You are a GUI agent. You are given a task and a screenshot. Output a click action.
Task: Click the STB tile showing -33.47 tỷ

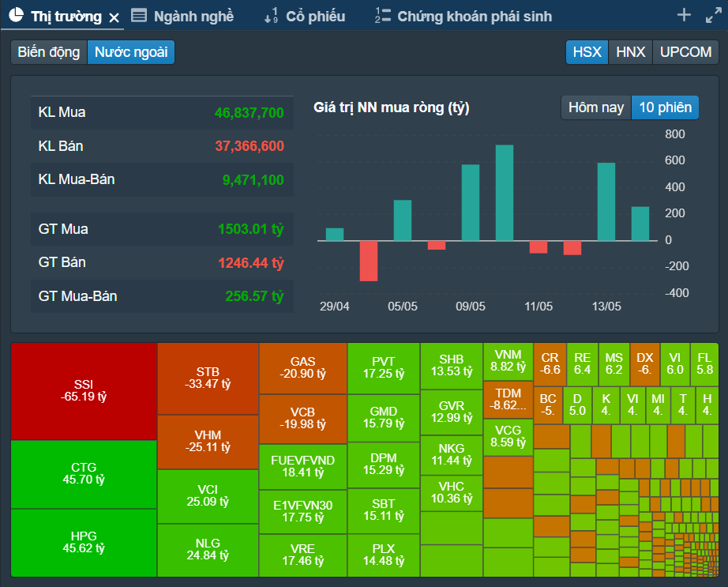pos(208,378)
